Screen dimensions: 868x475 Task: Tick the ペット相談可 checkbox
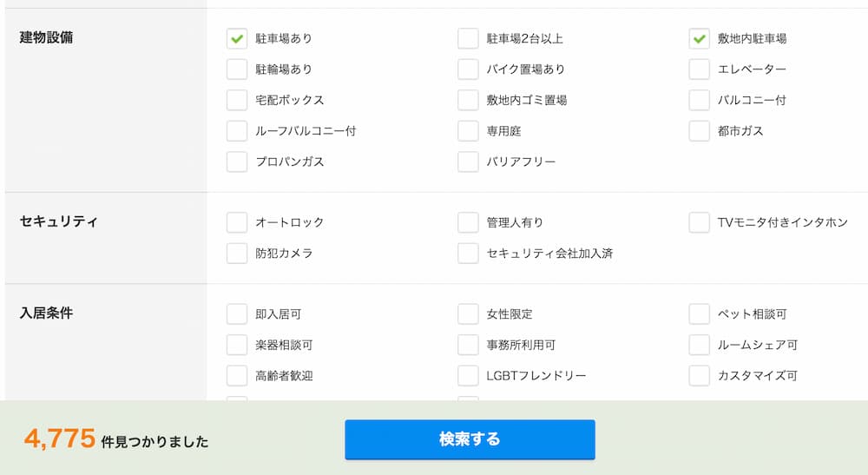tap(700, 314)
